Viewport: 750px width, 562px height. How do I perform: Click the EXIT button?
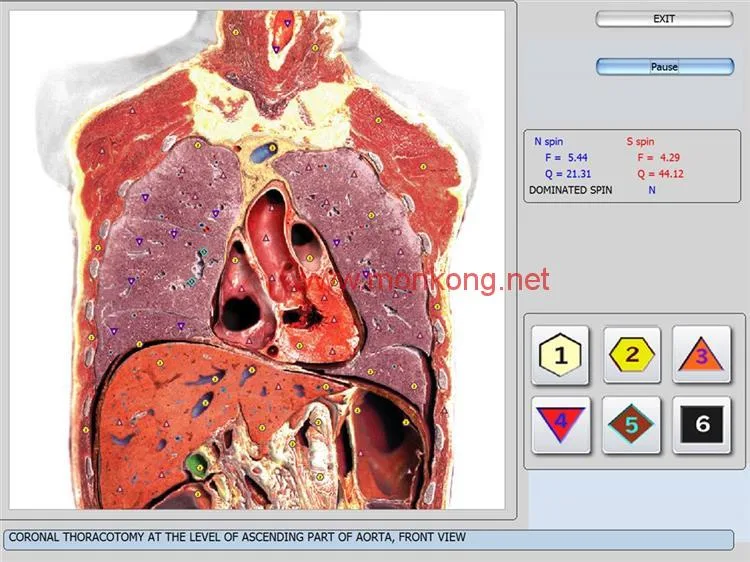pyautogui.click(x=664, y=19)
